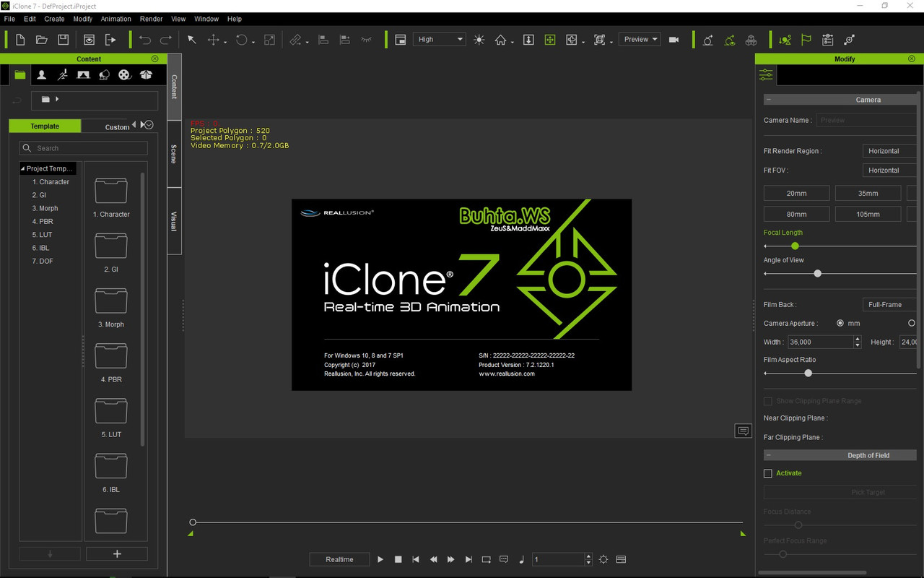
Task: Open timeline with the icon at playback bar's right end
Action: click(622, 559)
